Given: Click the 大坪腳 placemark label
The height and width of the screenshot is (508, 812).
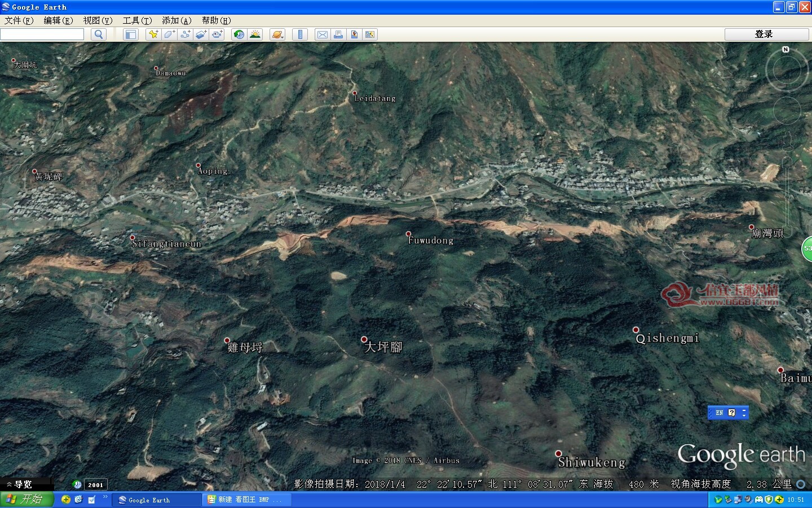Looking at the screenshot, I should (383, 347).
